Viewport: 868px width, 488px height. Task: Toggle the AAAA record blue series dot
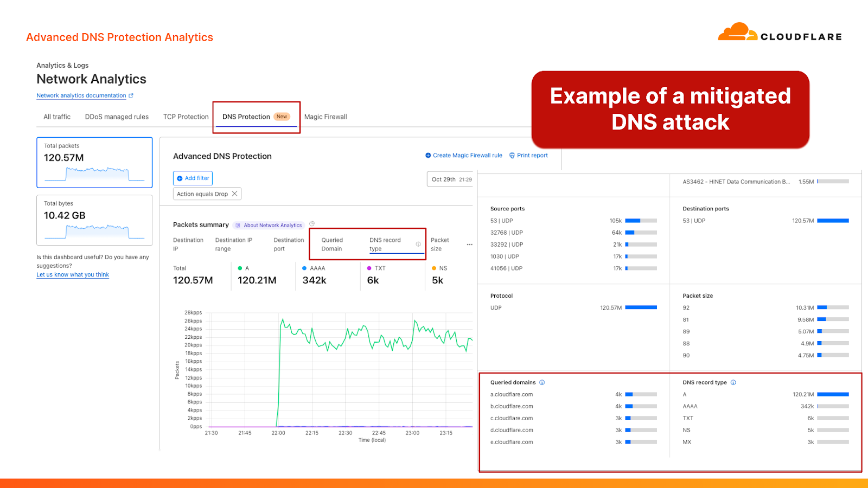[304, 268]
